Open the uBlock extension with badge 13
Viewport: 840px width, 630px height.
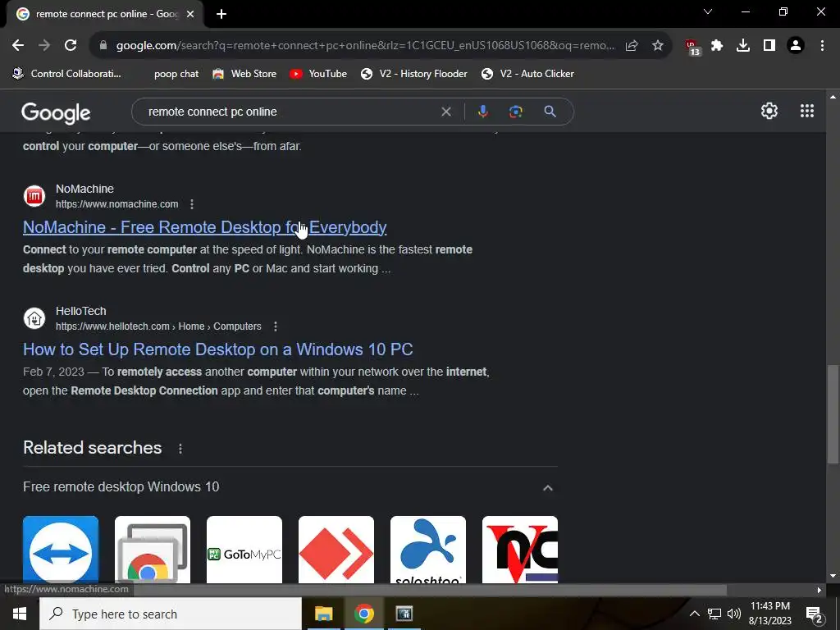pyautogui.click(x=692, y=47)
